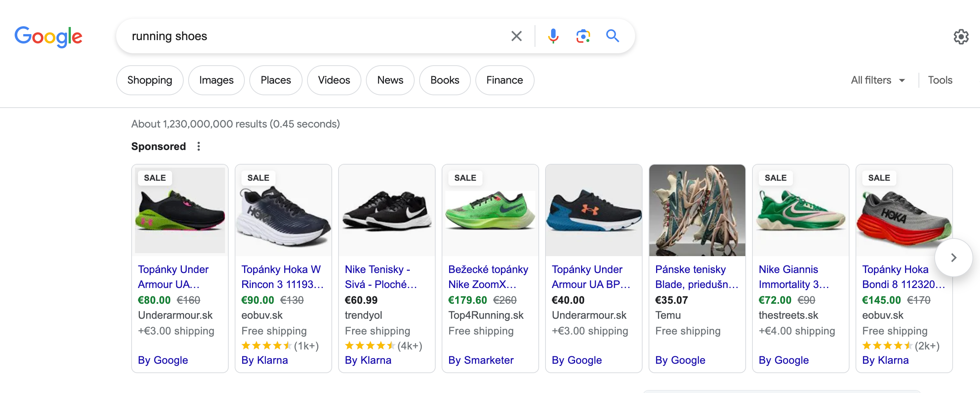The height and width of the screenshot is (393, 980).
Task: Open Google Lens image search
Action: pos(583,36)
